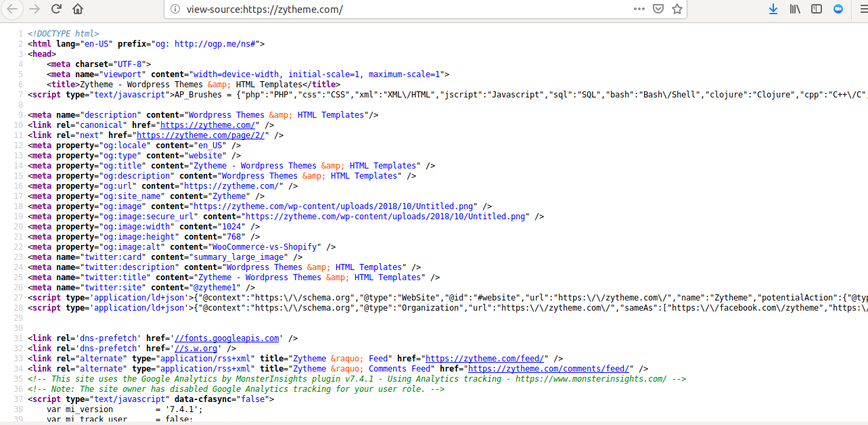Open the page actions three-dot menu
This screenshot has width=868, height=425.
coord(639,9)
